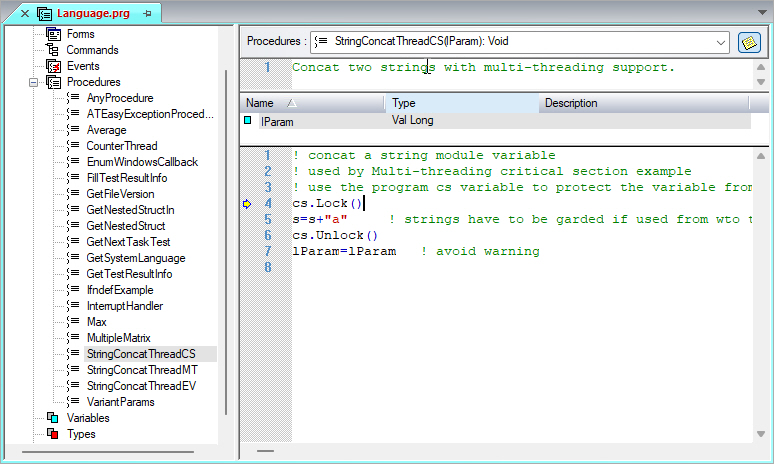Click the Commands tree icon
Image resolution: width=774 pixels, height=464 pixels.
point(53,50)
